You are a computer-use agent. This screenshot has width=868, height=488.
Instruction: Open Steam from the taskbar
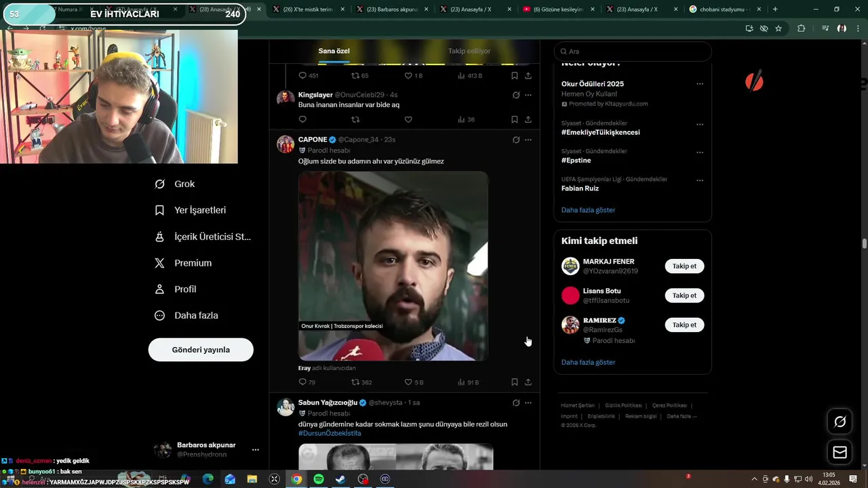point(340,479)
